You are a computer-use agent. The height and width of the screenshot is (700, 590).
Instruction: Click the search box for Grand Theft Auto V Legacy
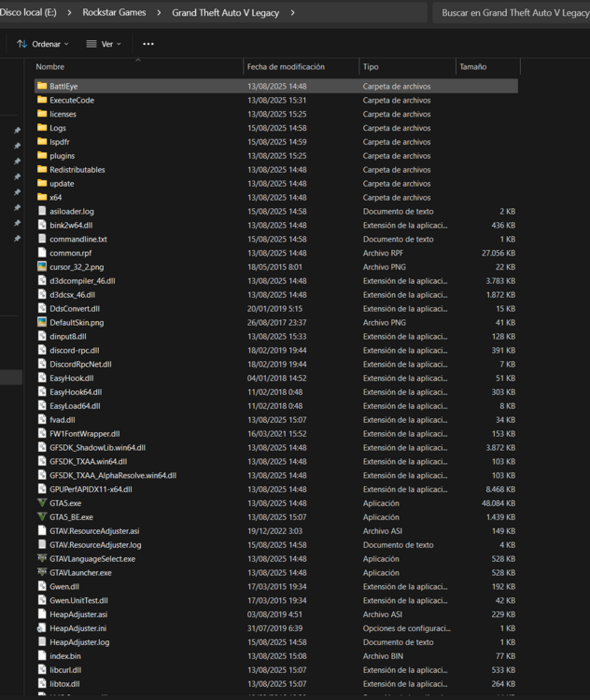click(512, 12)
